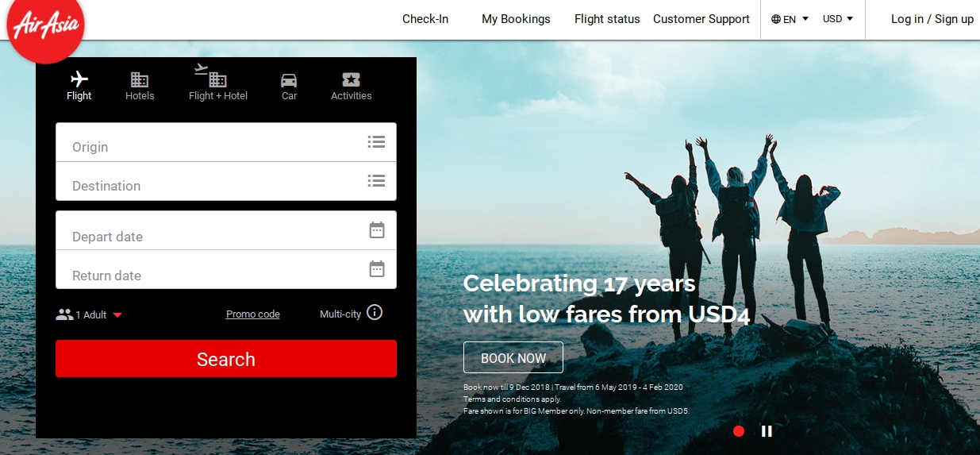Viewport: 980px width, 455px height.
Task: Click the 'Celebrating 17 years' banner headline
Action: 579,283
